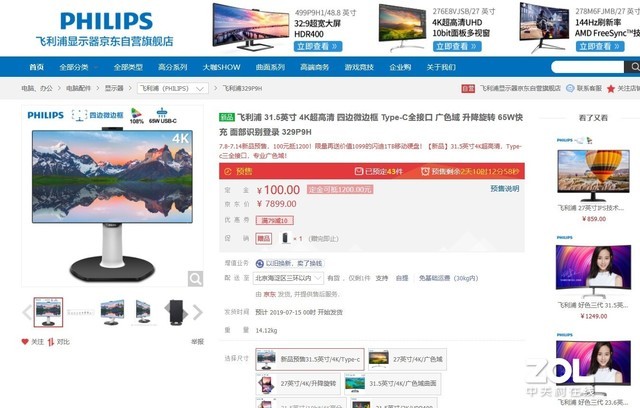Open the 联系客服 customer service icon

tap(570, 88)
